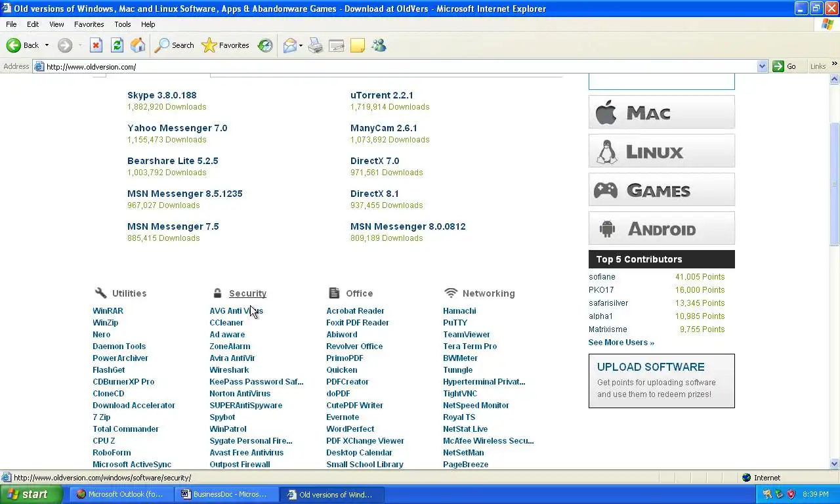This screenshot has width=840, height=504.
Task: Open the Edit menu
Action: coord(33,24)
